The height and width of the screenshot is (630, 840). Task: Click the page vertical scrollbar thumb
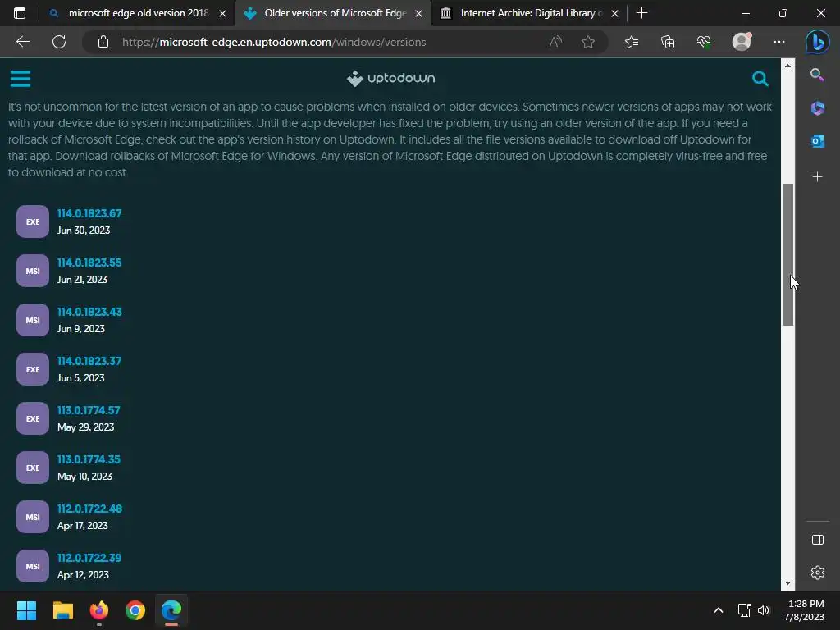pos(787,254)
